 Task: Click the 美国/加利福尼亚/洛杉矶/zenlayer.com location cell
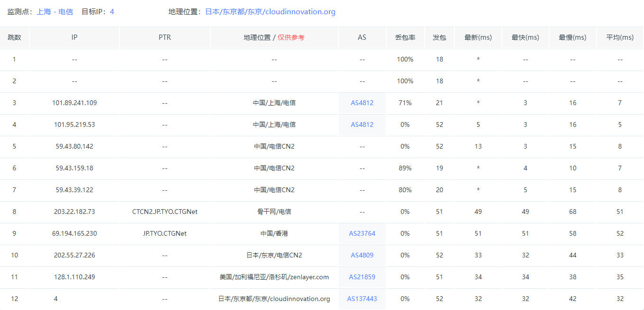(274, 277)
